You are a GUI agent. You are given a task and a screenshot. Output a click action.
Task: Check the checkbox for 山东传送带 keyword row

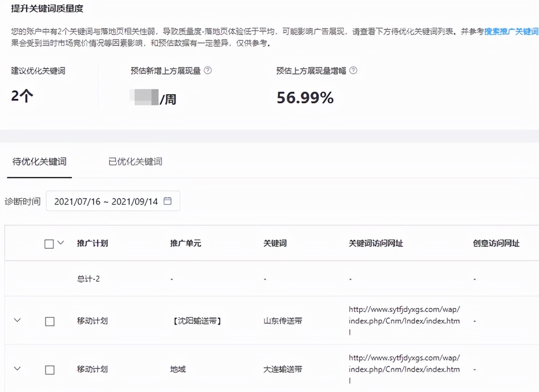pos(49,321)
